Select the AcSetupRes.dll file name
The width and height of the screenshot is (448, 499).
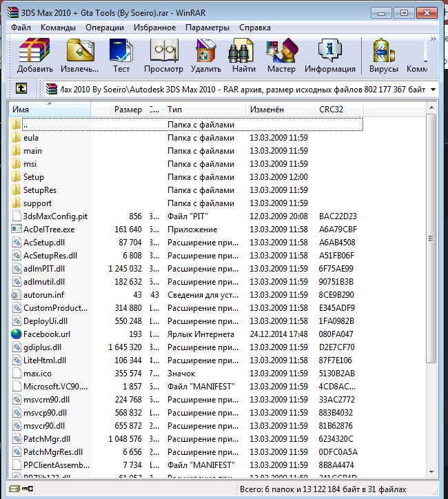click(50, 256)
